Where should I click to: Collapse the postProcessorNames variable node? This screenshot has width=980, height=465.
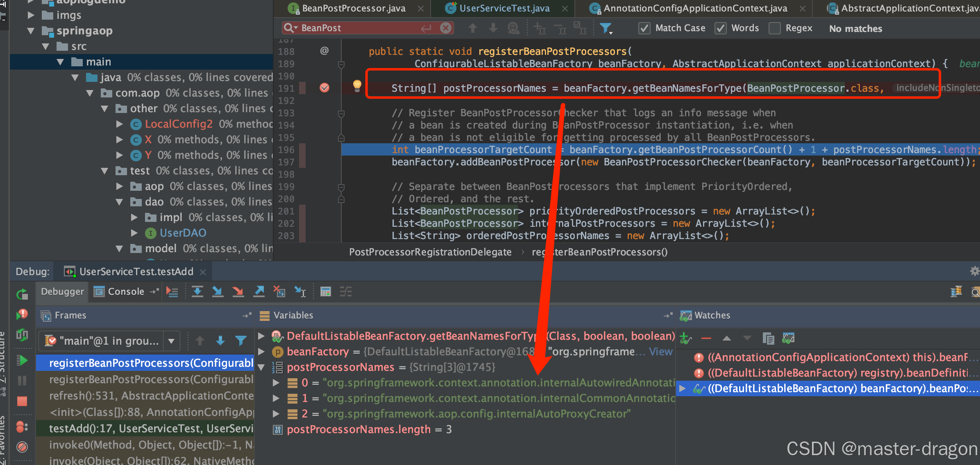(261, 367)
